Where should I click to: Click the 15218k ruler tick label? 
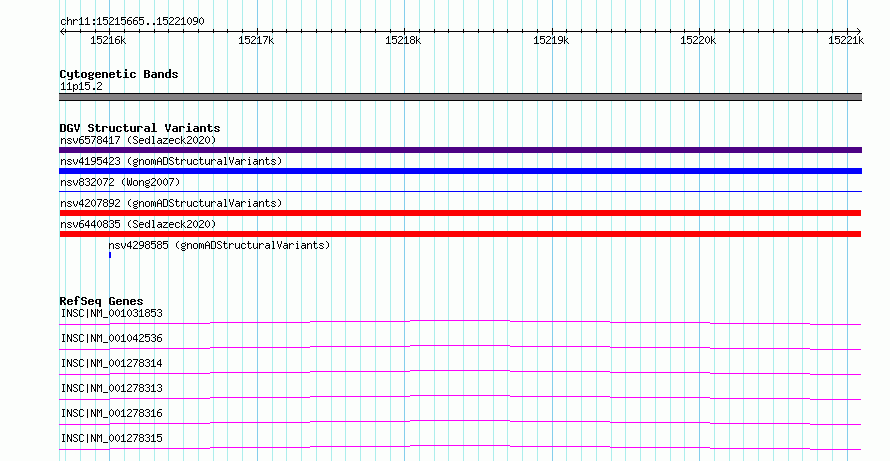[403, 40]
